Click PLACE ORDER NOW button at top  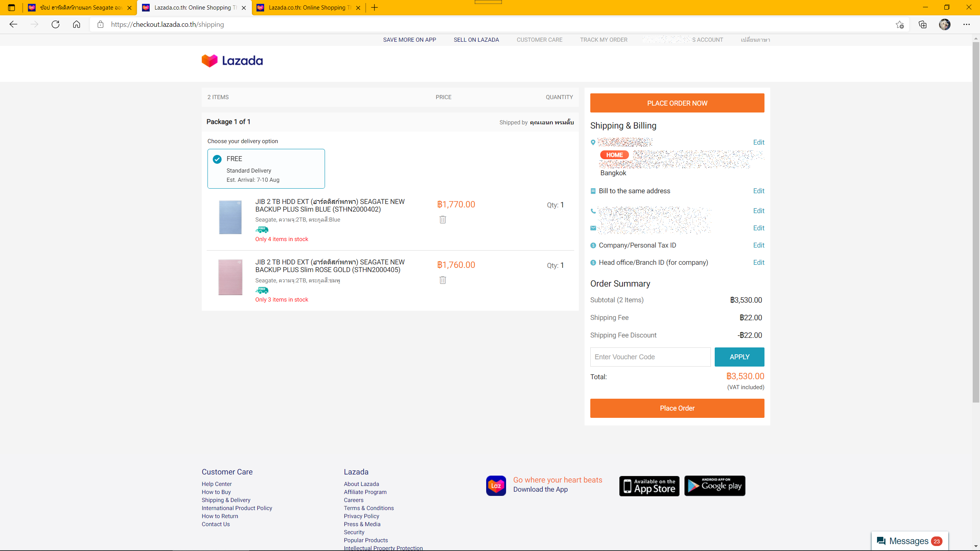pos(677,103)
